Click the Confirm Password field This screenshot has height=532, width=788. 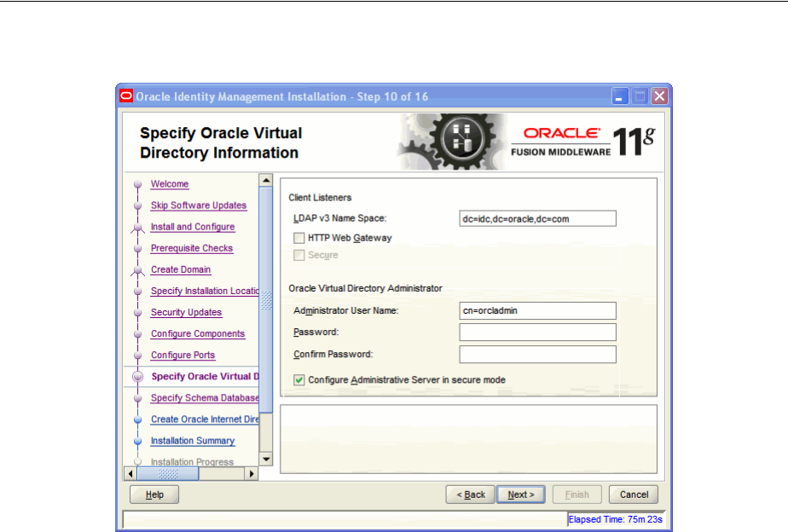(537, 354)
